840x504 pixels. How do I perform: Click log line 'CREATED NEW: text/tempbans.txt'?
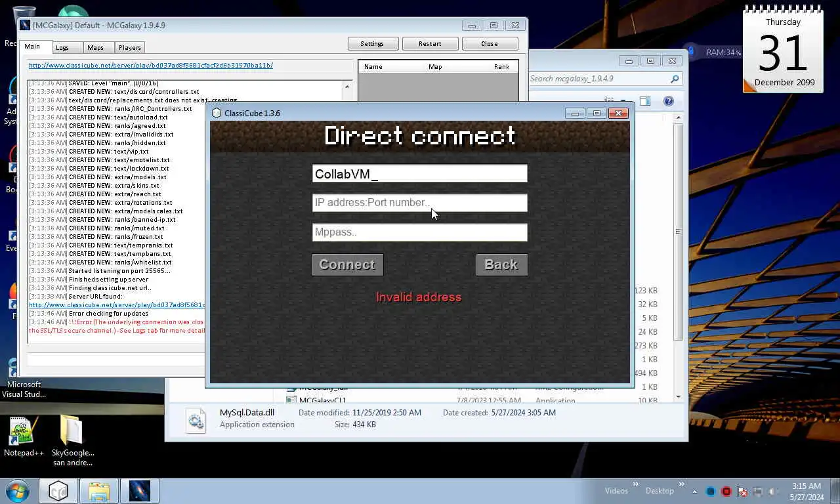pos(100,254)
